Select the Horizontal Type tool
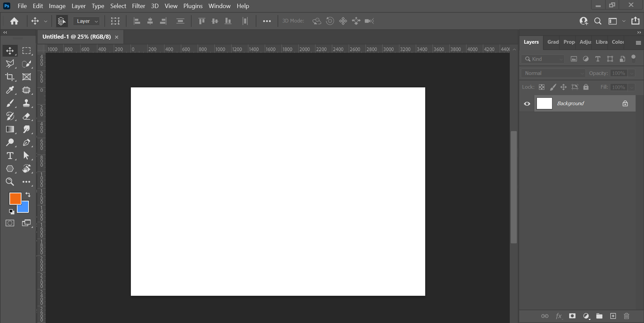644x323 pixels. point(10,156)
